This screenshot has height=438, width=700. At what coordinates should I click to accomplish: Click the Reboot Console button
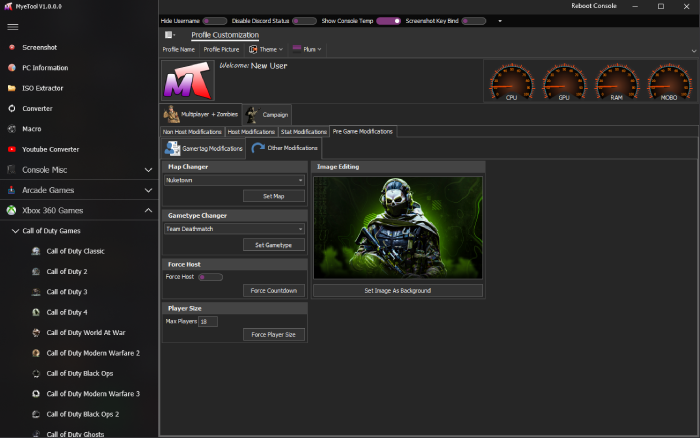point(594,6)
